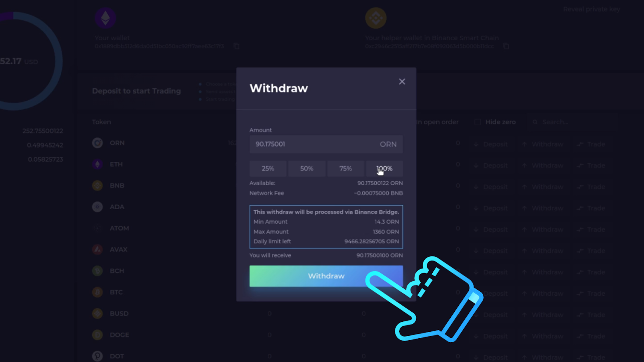Click the ATOM token name
The height and width of the screenshot is (362, 644).
tap(120, 228)
